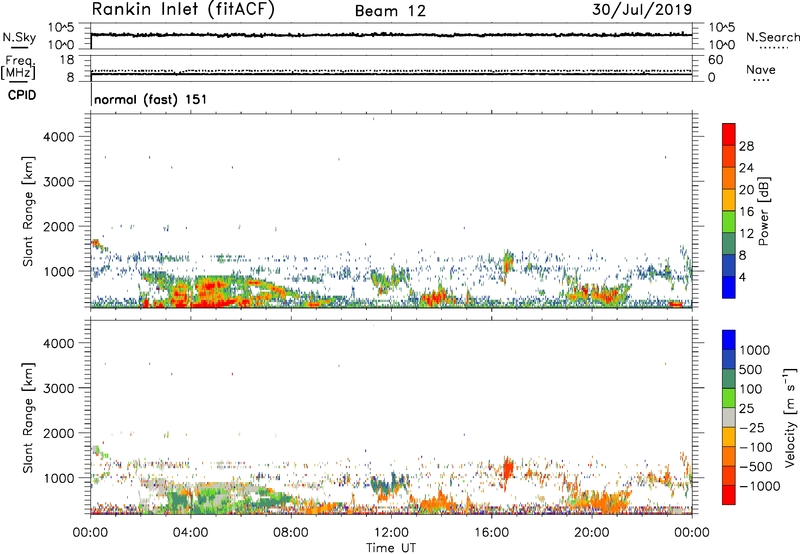This screenshot has width=800, height=554.
Task: Click the power panel 'Slant Range [km]' label
Action: (x=28, y=211)
